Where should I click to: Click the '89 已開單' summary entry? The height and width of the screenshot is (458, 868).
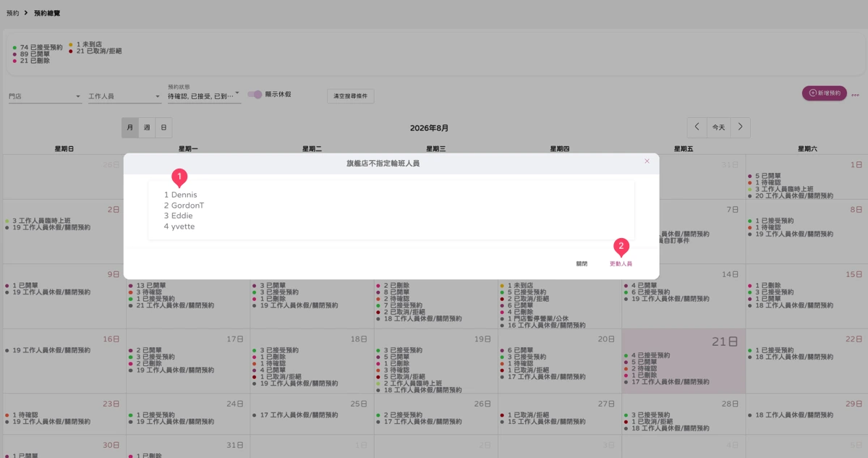pyautogui.click(x=35, y=54)
